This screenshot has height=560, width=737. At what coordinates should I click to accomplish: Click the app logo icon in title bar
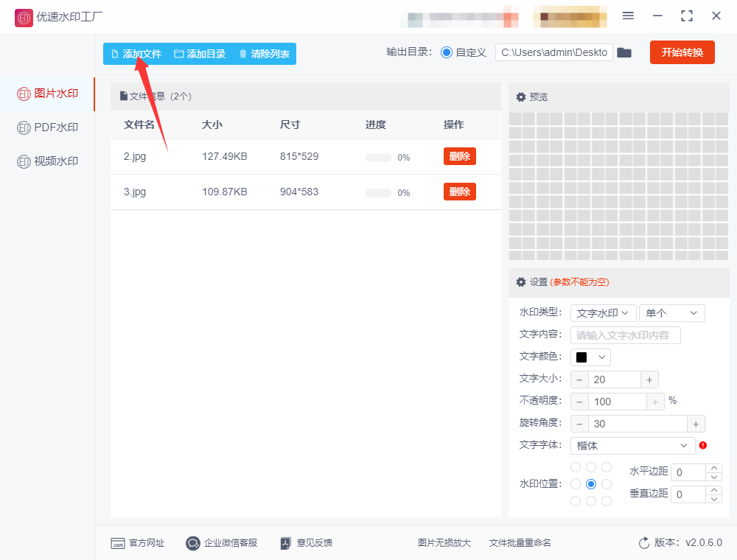point(24,18)
